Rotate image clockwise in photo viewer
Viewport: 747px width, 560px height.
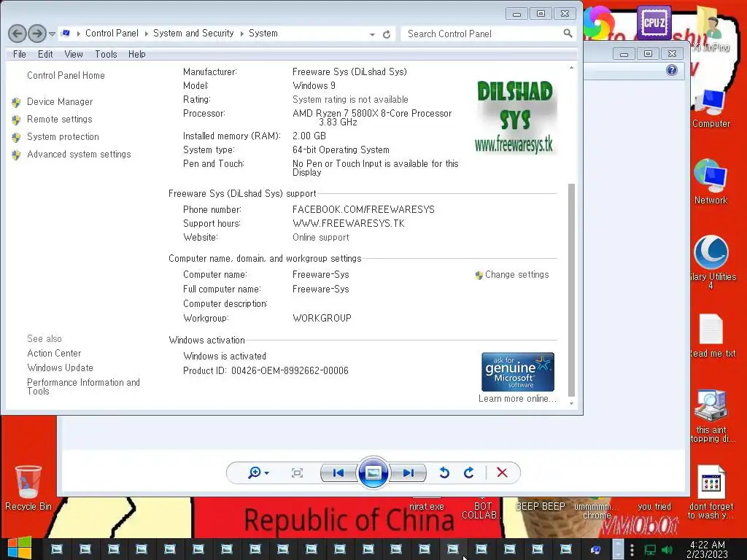[469, 472]
